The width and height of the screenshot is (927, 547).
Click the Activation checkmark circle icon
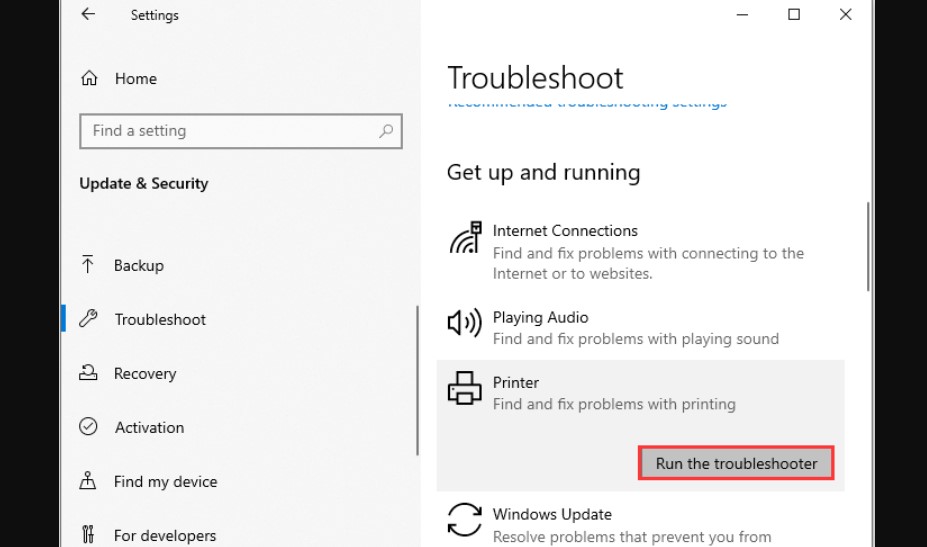tap(88, 426)
